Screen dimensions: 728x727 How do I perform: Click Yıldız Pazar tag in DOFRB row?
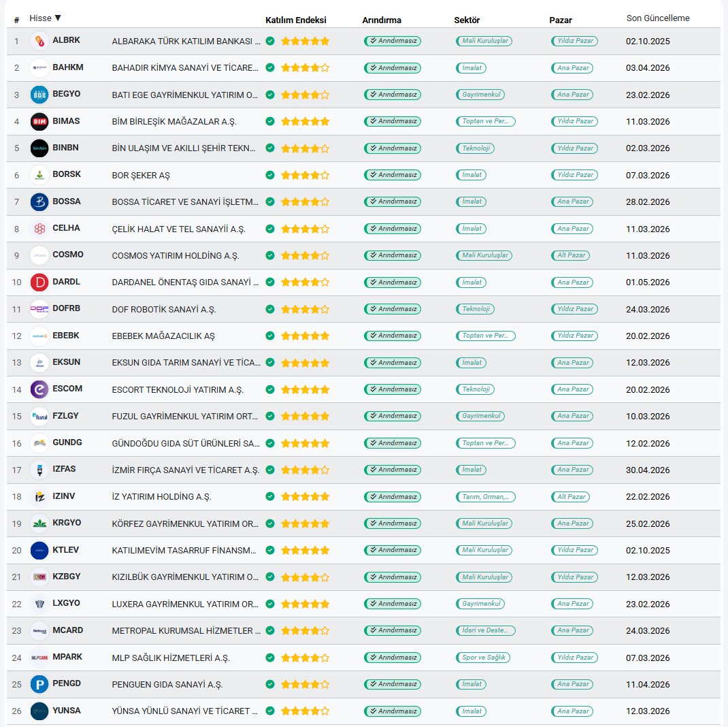[x=575, y=309]
